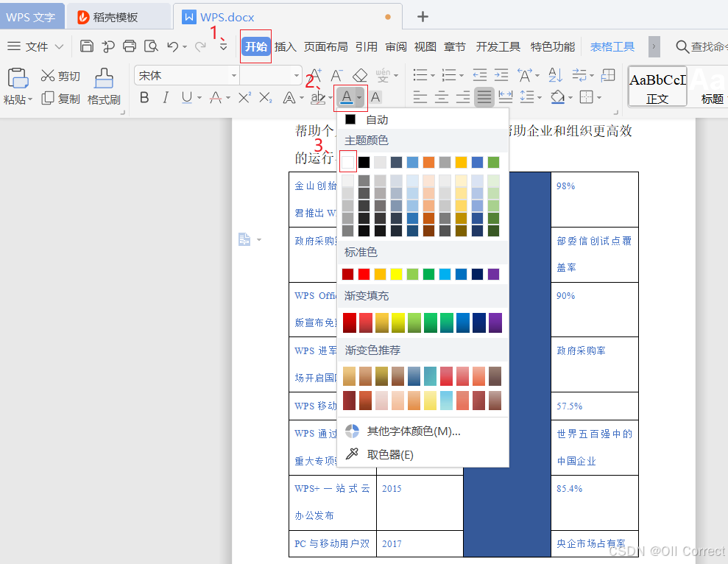Toggle align right paragraph
728x564 pixels.
[462, 97]
